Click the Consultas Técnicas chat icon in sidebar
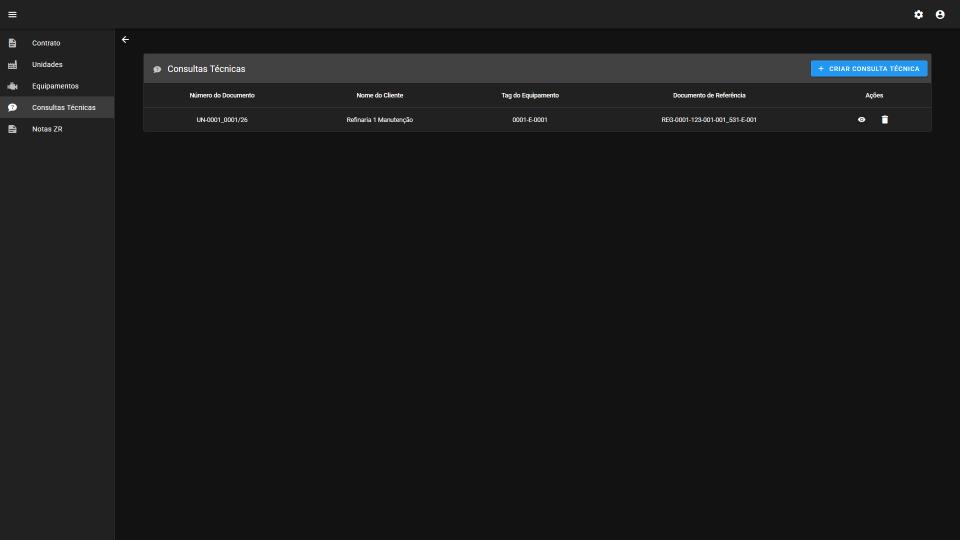Image resolution: width=960 pixels, height=540 pixels. tap(12, 107)
